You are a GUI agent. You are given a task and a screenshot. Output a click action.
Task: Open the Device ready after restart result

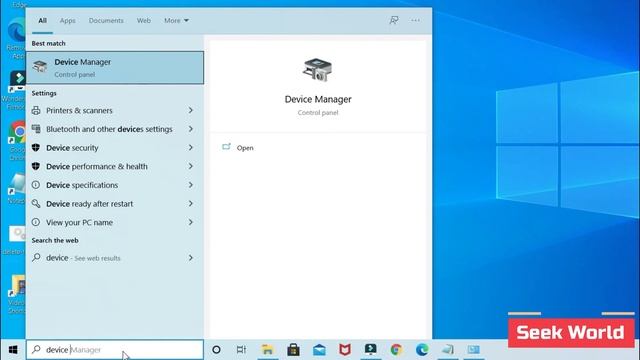115,204
